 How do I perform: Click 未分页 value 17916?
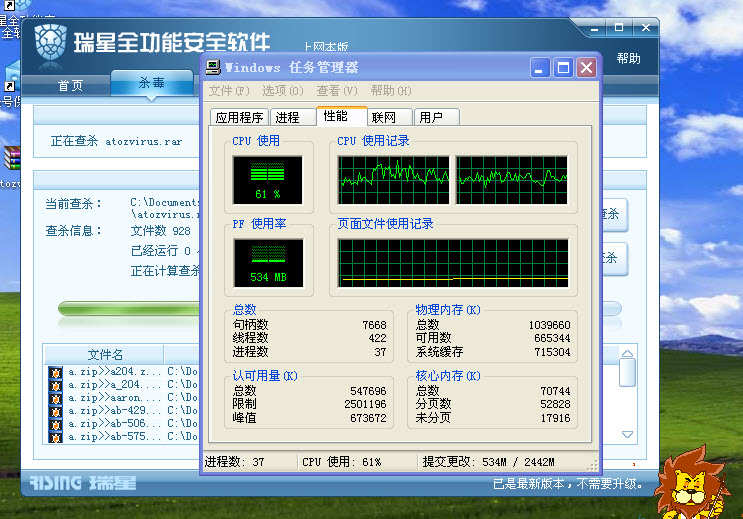pyautogui.click(x=555, y=418)
